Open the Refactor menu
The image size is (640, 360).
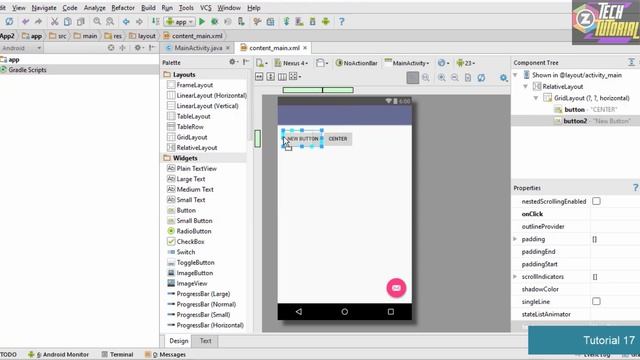[123, 8]
